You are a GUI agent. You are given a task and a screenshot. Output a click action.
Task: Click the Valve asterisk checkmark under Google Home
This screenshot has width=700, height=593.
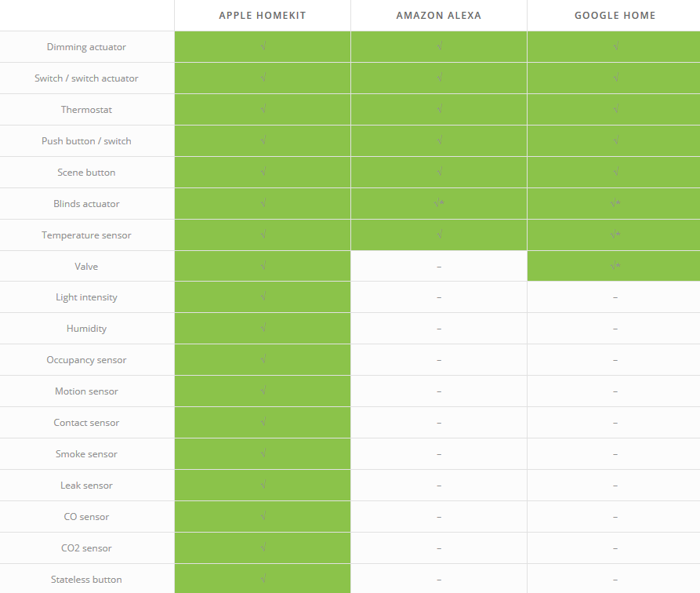click(615, 266)
